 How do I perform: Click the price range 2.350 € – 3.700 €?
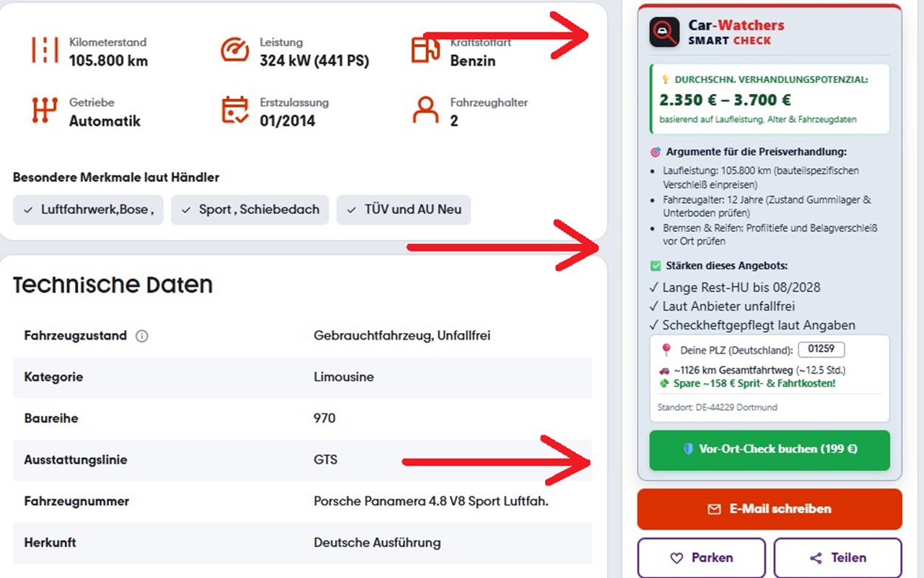pyautogui.click(x=725, y=100)
